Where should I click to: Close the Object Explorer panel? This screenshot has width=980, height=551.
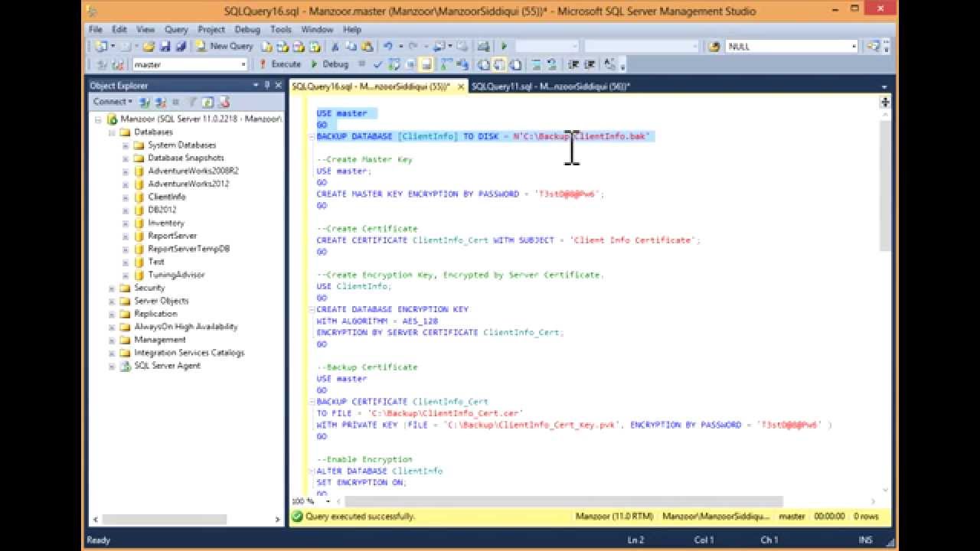click(x=278, y=85)
